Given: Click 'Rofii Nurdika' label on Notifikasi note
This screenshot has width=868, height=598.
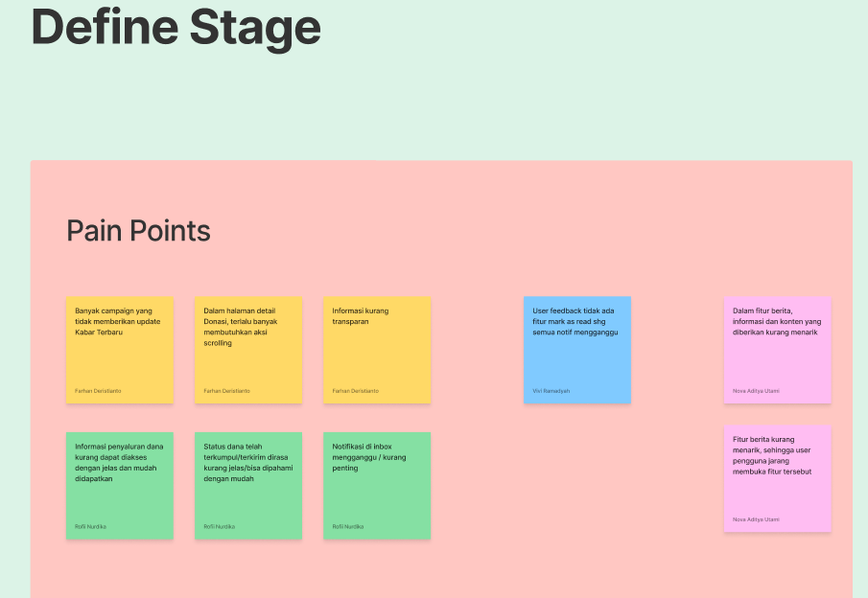Looking at the screenshot, I should pyautogui.click(x=347, y=527).
